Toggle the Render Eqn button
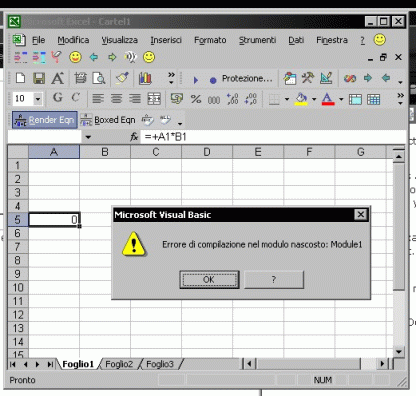The image size is (416, 396). click(45, 120)
